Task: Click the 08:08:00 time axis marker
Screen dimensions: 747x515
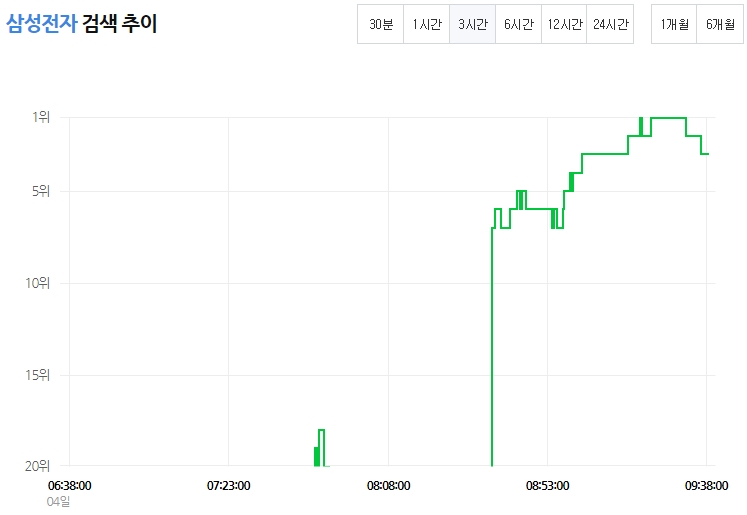Action: click(388, 485)
